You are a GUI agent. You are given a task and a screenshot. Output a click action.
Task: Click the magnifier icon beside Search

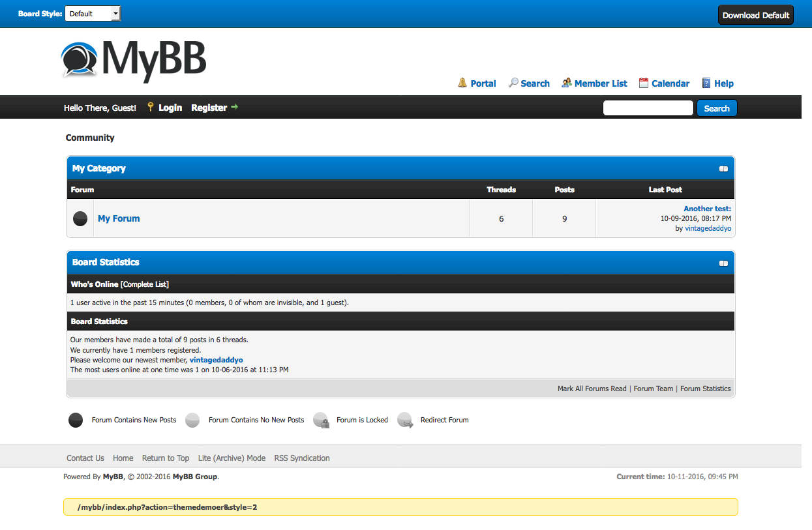pos(513,83)
